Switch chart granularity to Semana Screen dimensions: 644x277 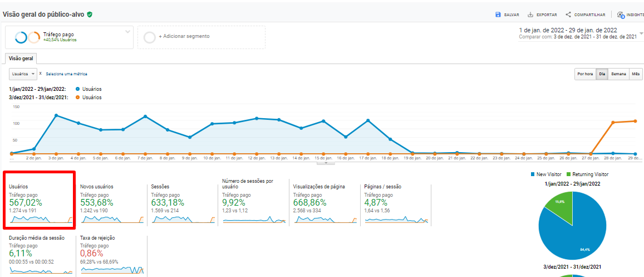[618, 74]
